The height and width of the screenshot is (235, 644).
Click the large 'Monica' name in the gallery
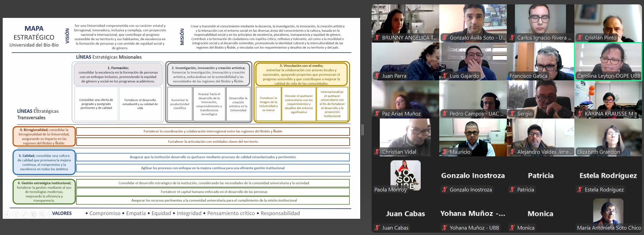pyautogui.click(x=541, y=214)
